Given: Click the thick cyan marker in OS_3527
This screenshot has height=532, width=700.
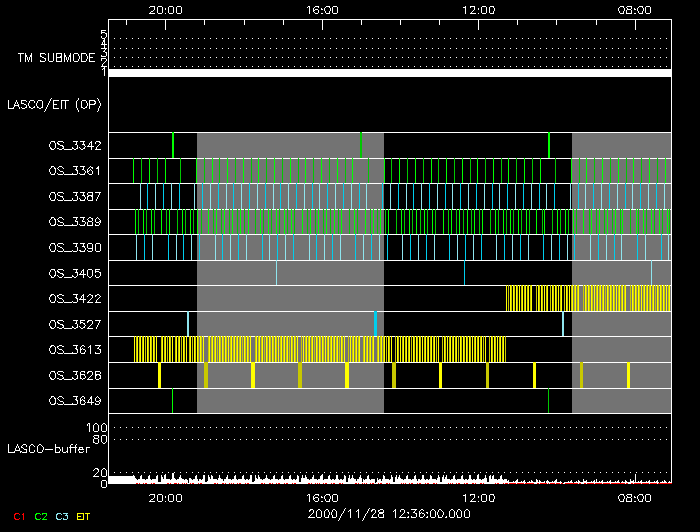Looking at the screenshot, I should pyautogui.click(x=375, y=324).
